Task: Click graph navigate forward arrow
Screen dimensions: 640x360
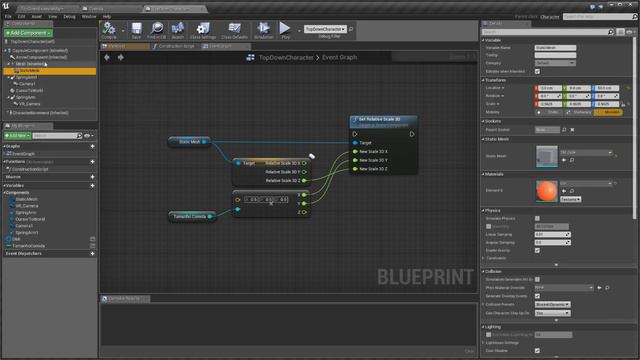Action: click(x=120, y=58)
